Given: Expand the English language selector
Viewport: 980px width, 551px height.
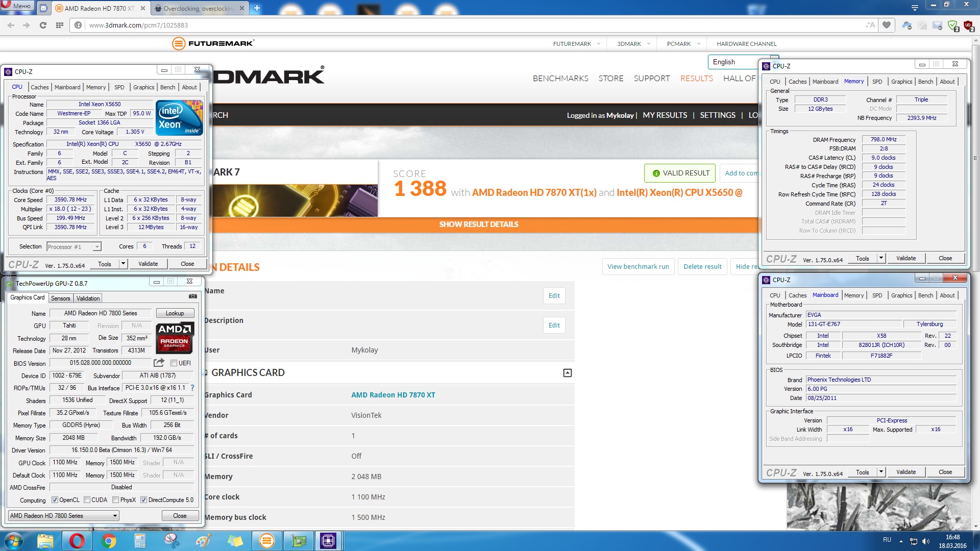Looking at the screenshot, I should pos(743,62).
